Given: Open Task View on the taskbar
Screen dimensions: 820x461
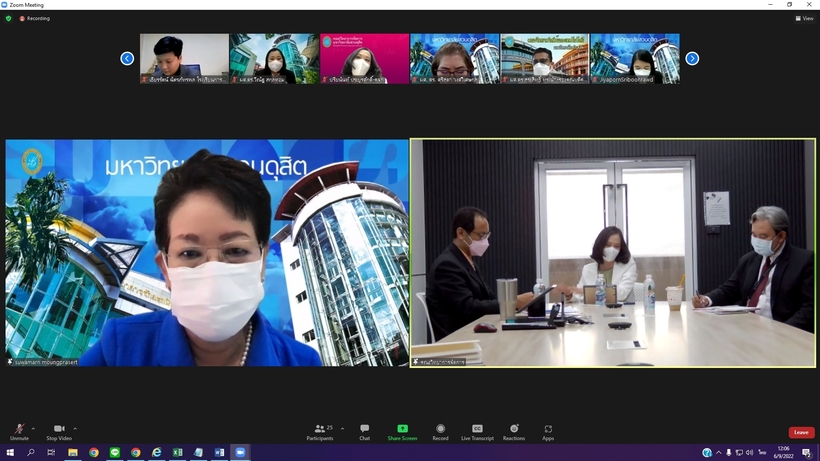Looking at the screenshot, I should pos(51,453).
